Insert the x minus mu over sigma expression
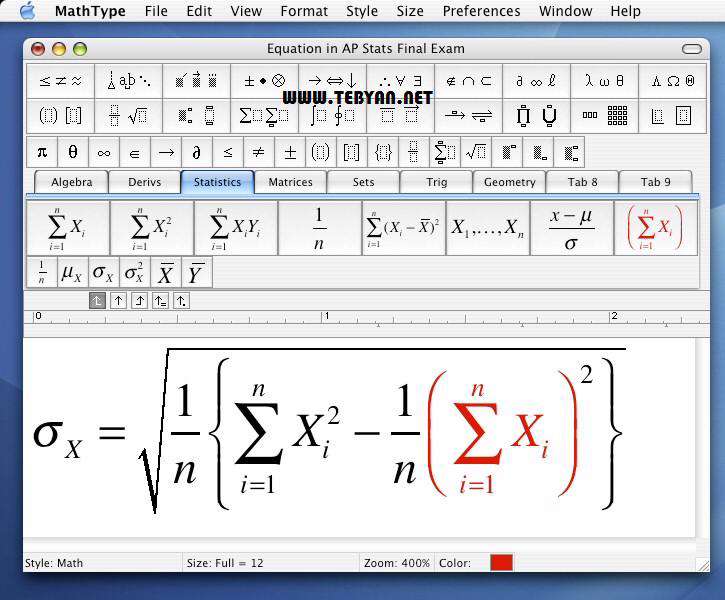Viewport: 725px width, 600px height. tap(571, 228)
